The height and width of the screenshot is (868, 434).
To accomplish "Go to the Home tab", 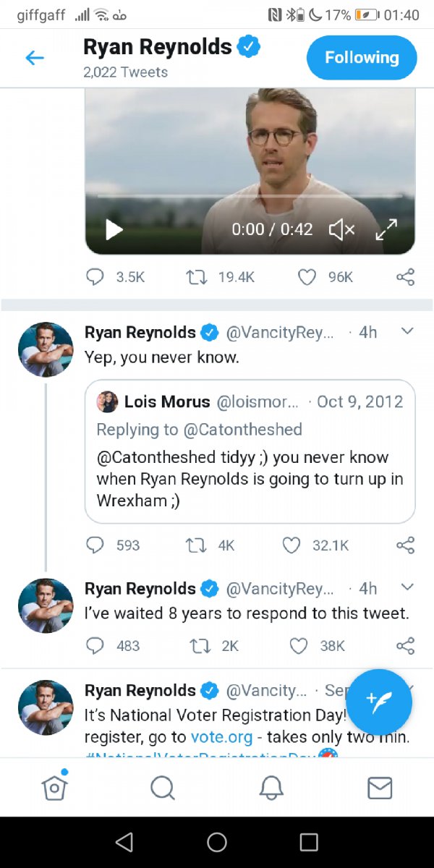I will click(x=54, y=788).
